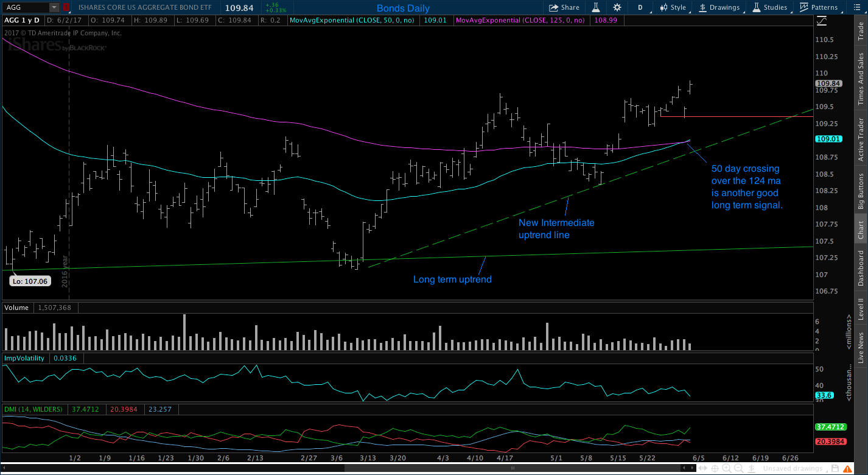Click the cyan MovAvgExponential 50 study label
Screen dimensions: 868x475
(x=353, y=20)
